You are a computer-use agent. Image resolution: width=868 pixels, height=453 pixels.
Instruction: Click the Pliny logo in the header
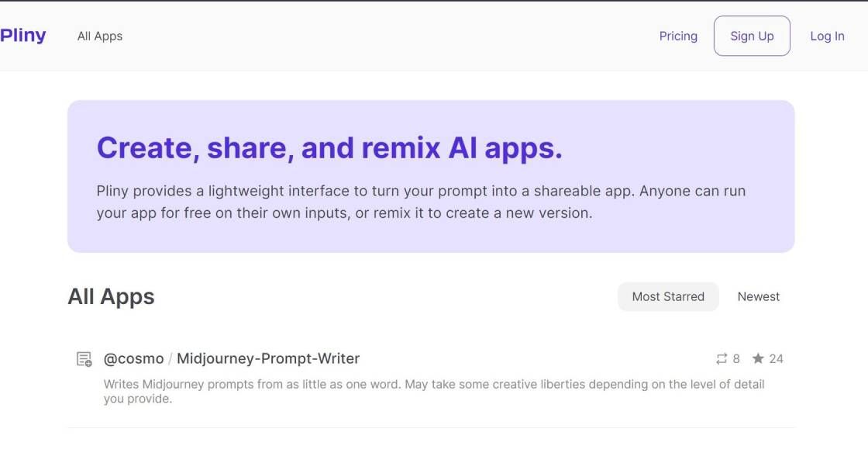click(x=23, y=36)
